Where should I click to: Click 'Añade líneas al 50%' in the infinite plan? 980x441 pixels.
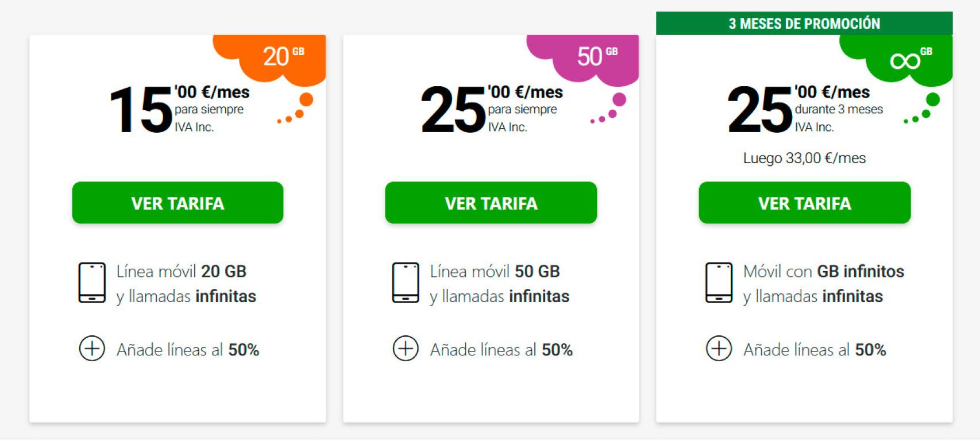[815, 350]
